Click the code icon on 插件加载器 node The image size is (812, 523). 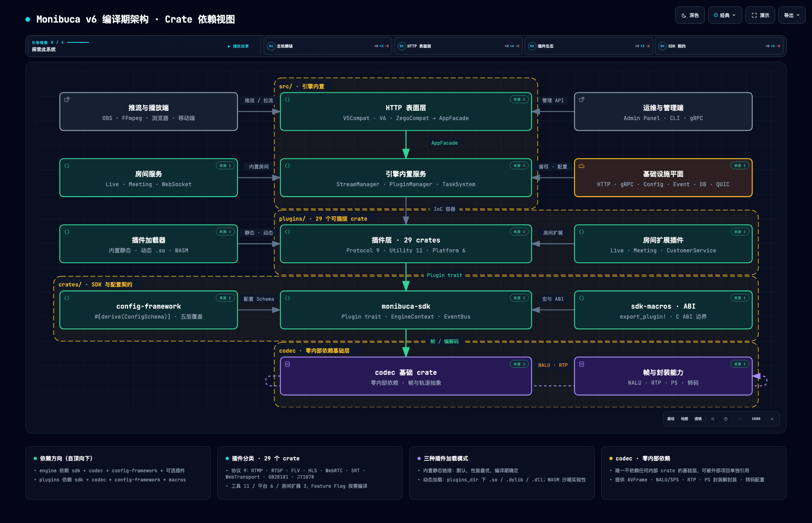pyautogui.click(x=67, y=232)
